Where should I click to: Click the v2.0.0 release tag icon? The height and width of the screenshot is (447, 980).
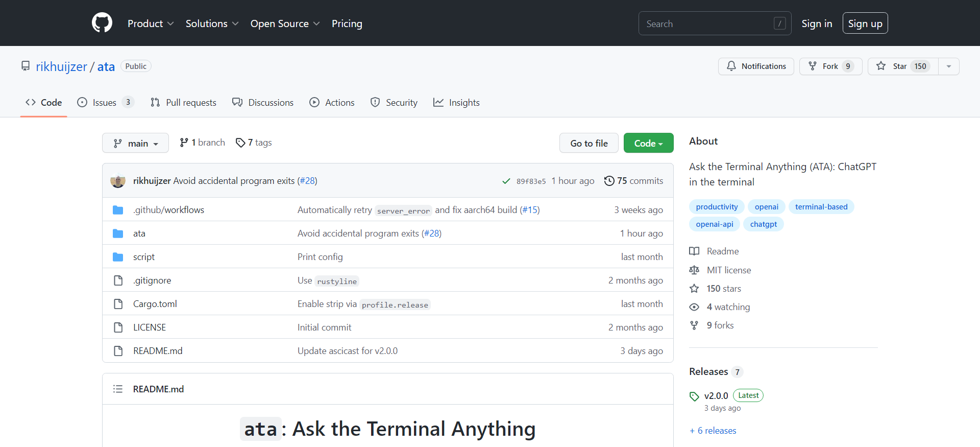(694, 396)
